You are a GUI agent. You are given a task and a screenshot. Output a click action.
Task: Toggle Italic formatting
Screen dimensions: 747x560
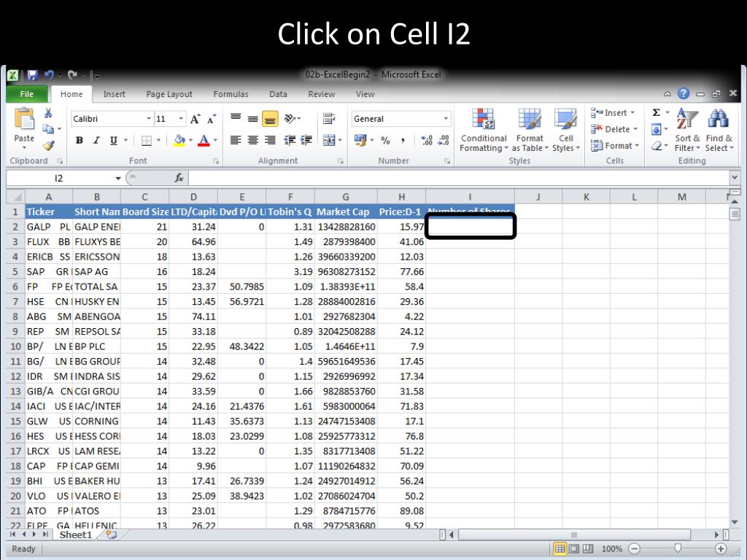[96, 141]
